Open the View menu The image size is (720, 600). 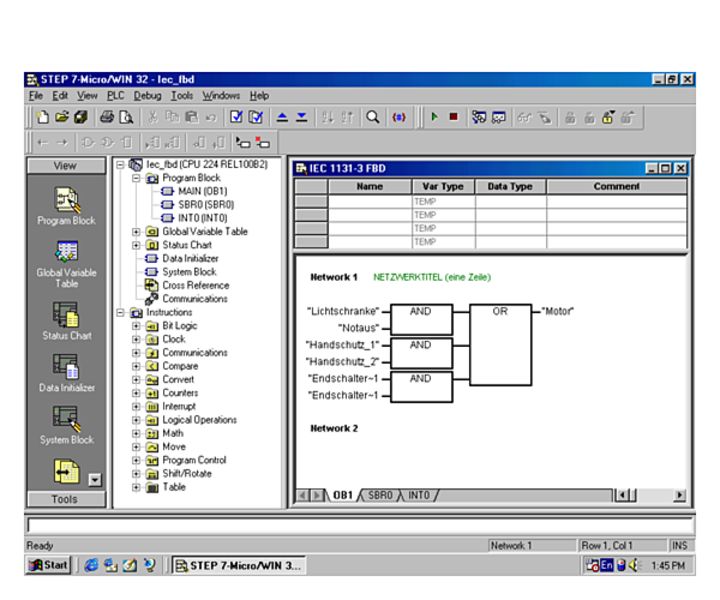point(87,95)
